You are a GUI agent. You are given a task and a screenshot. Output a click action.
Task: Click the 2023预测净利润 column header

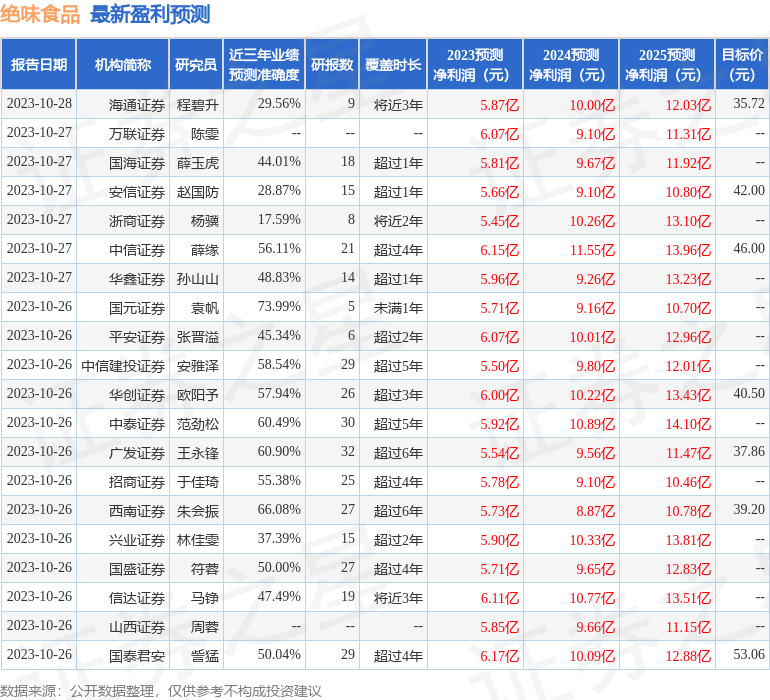pyautogui.click(x=475, y=64)
